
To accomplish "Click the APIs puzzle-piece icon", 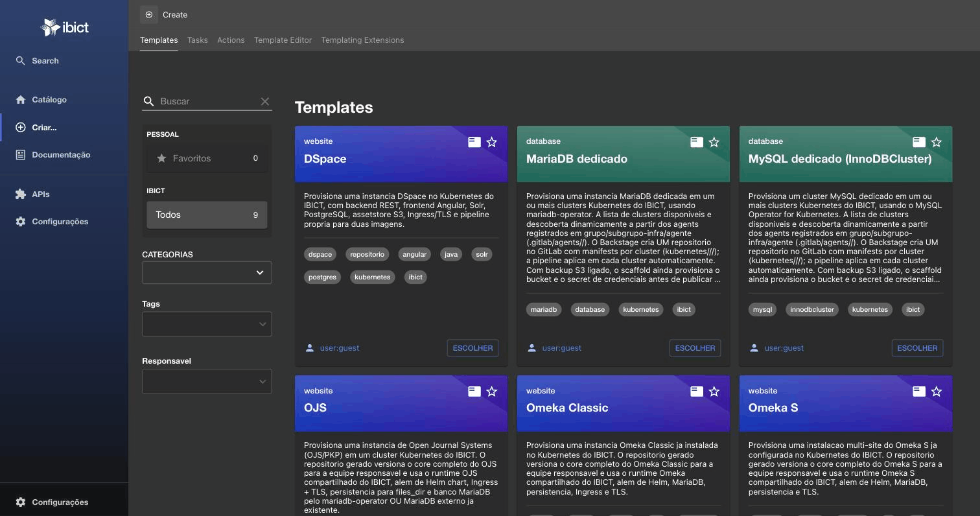I will pos(21,194).
